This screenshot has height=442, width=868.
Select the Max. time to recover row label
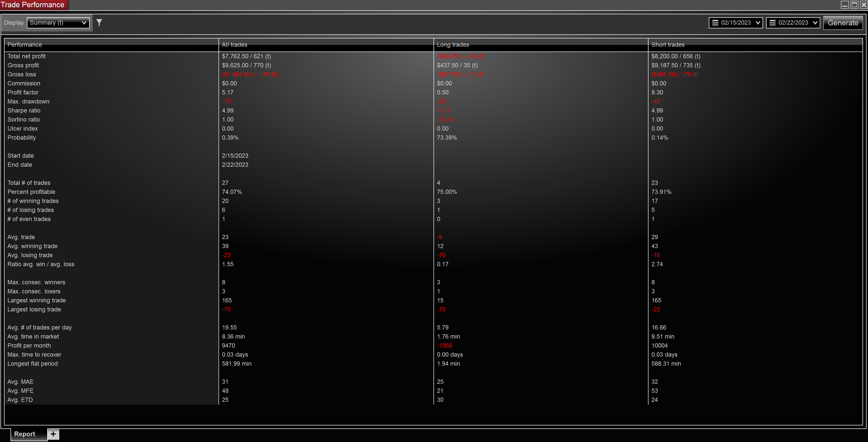[34, 355]
